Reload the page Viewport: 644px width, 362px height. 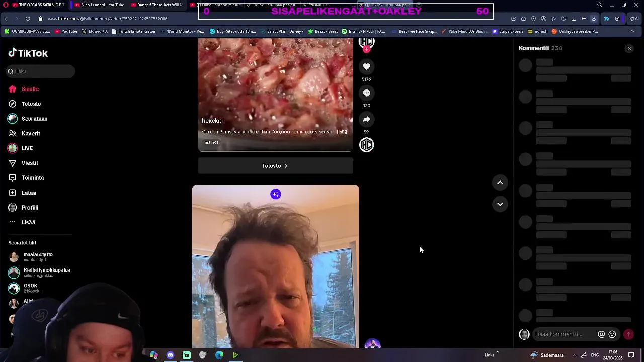28,19
